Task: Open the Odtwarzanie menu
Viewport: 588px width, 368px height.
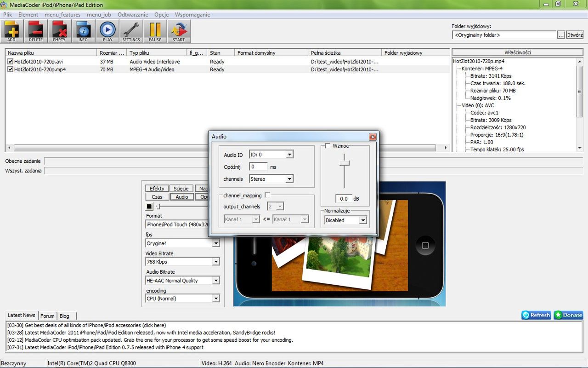Action: [x=133, y=15]
